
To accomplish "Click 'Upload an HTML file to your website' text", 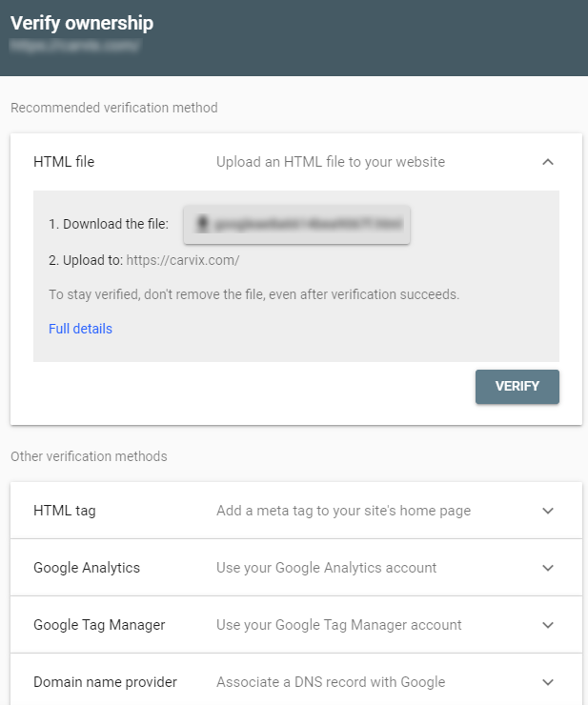I will pyautogui.click(x=331, y=162).
